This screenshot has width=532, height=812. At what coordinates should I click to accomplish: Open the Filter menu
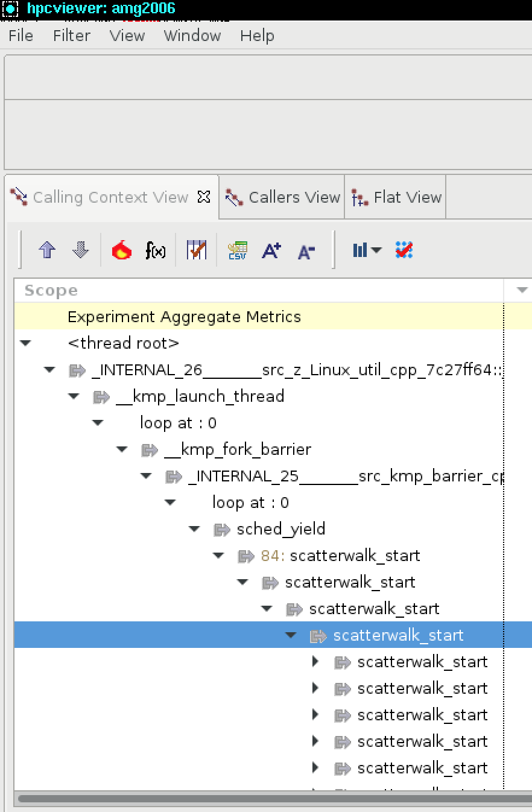pyautogui.click(x=71, y=36)
